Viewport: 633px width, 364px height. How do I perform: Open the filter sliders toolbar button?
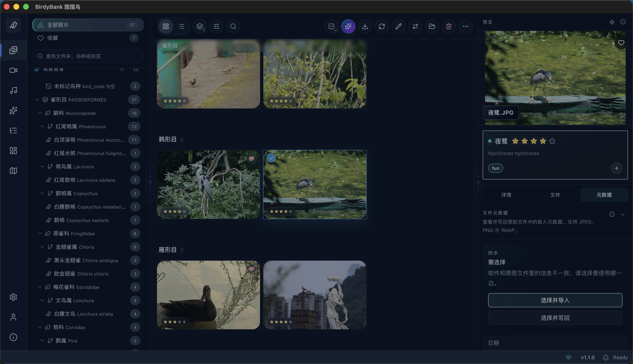pos(216,26)
